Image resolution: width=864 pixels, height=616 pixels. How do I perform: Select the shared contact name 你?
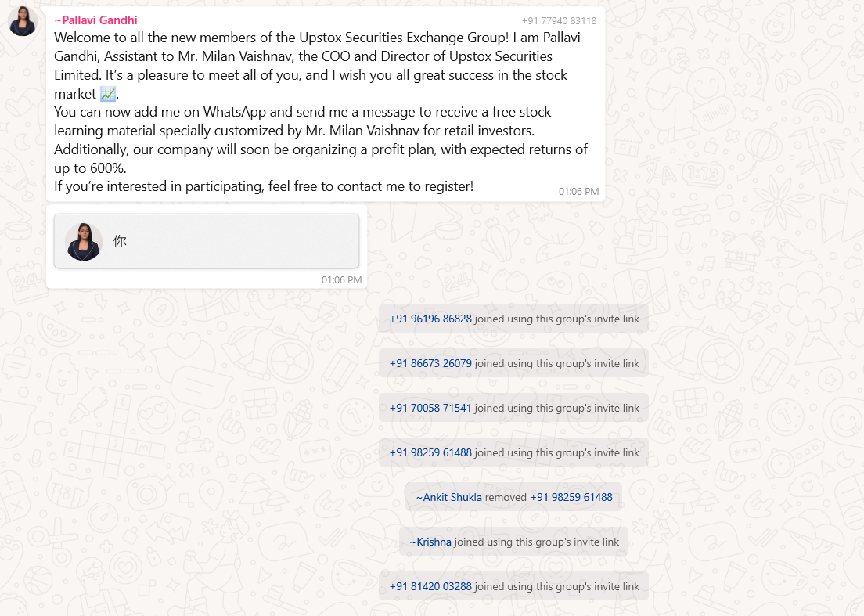[120, 241]
